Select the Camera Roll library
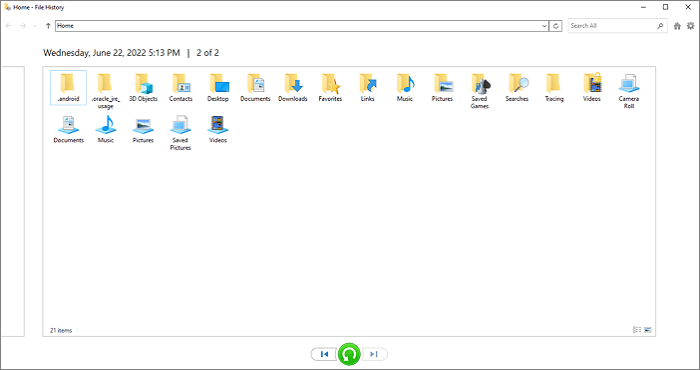Viewport: 700px width, 370px height. coord(629,91)
